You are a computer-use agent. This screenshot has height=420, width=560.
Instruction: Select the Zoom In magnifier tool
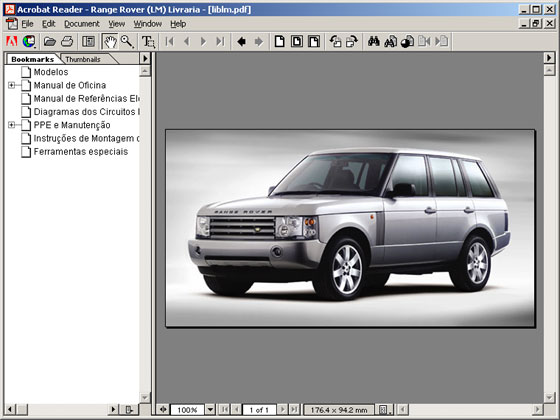click(x=127, y=41)
